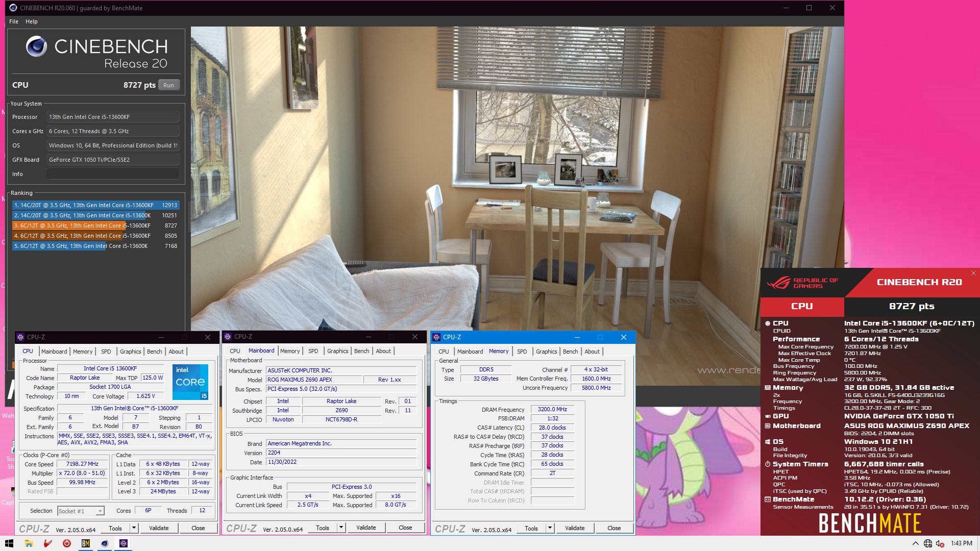980x551 pixels.
Task: Click the muted volume tray icon
Action: pyautogui.click(x=940, y=543)
